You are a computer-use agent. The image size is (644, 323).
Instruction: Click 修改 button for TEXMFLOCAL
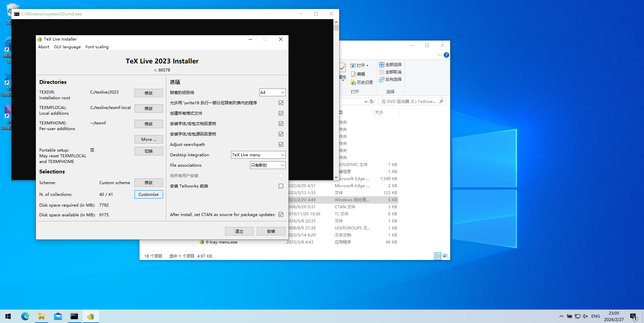pos(149,109)
